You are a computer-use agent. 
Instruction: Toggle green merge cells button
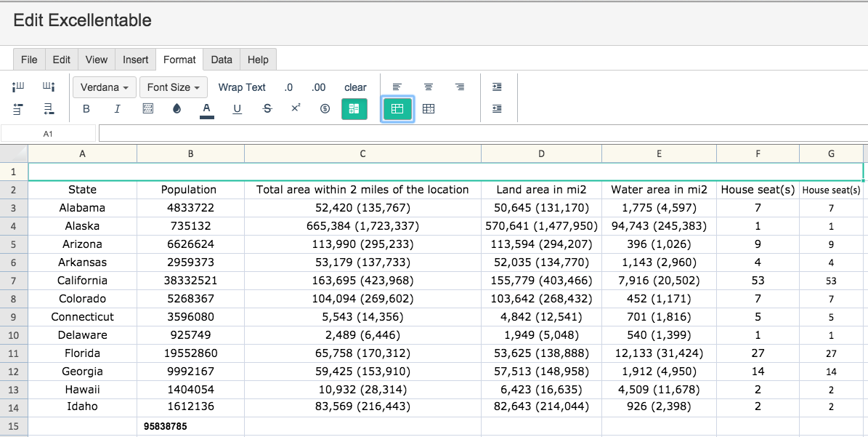point(354,109)
